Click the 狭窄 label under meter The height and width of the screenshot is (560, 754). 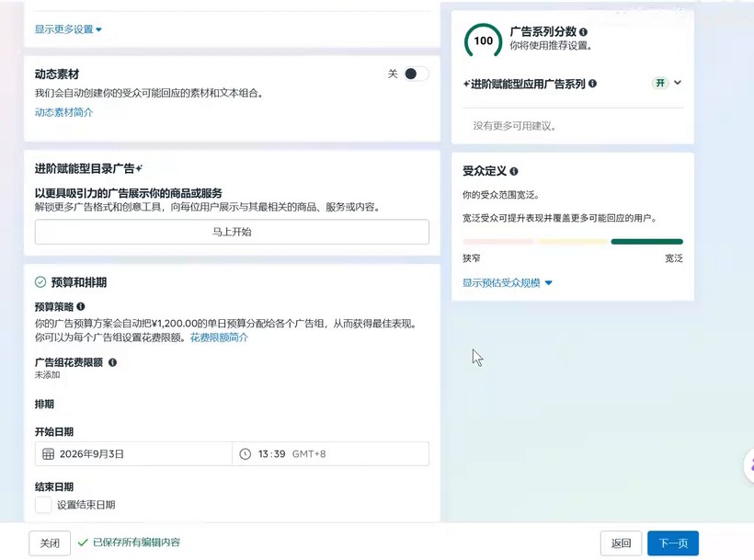coord(471,258)
